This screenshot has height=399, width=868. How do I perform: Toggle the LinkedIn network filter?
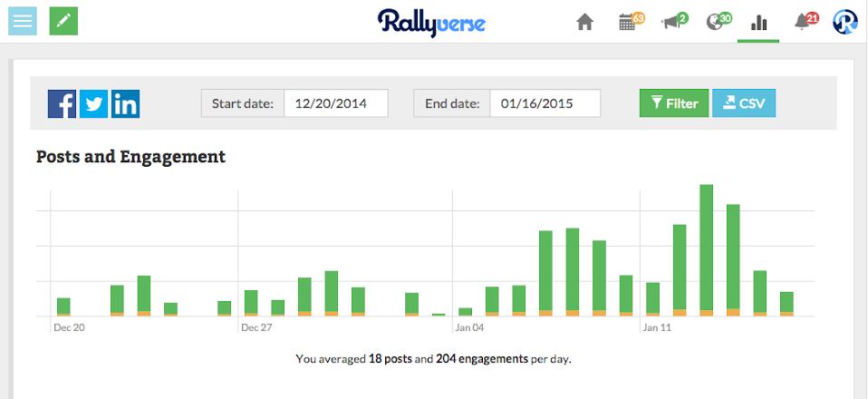click(x=126, y=103)
